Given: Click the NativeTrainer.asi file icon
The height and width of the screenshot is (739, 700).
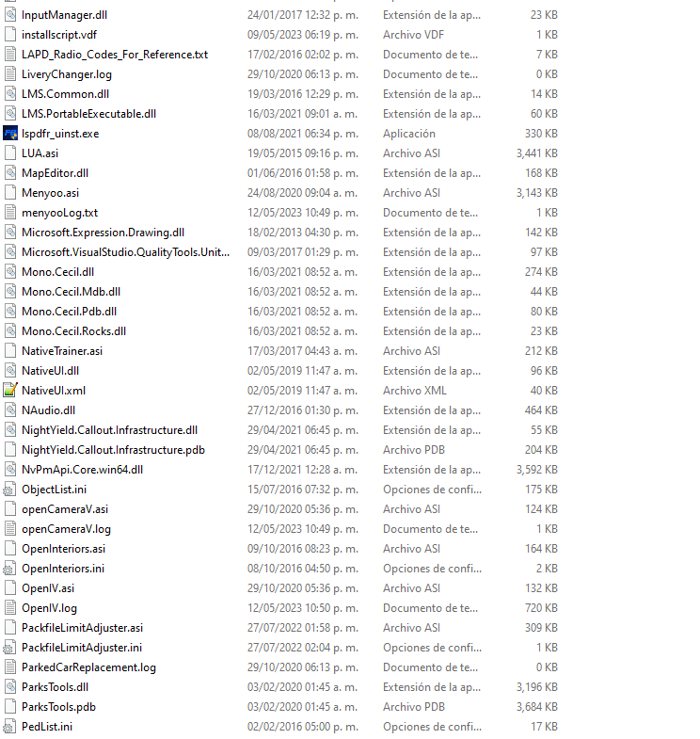Looking at the screenshot, I should (10, 351).
